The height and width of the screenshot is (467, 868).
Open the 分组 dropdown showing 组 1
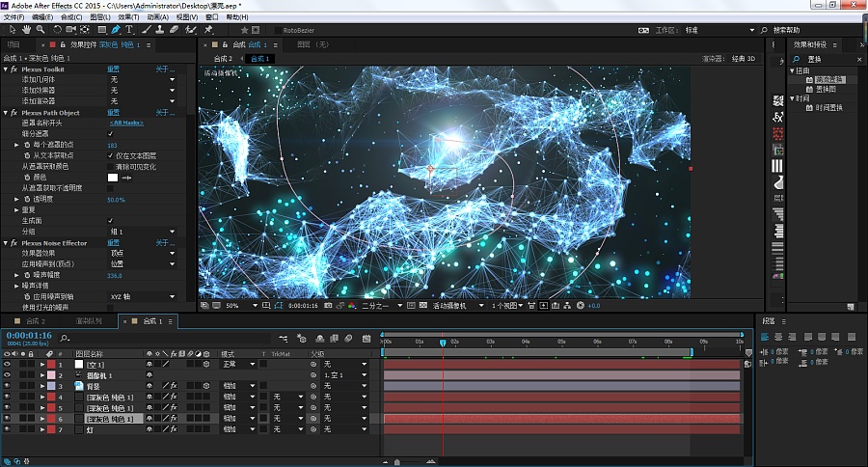pos(143,232)
